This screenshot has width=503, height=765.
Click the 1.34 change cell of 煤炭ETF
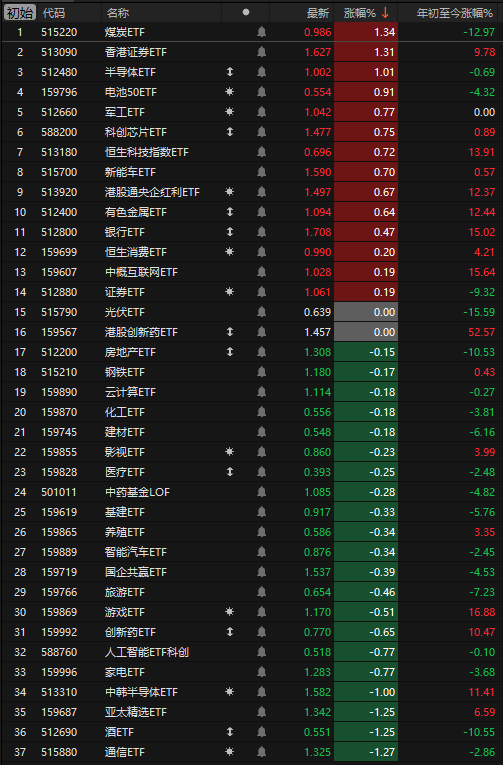[366, 32]
